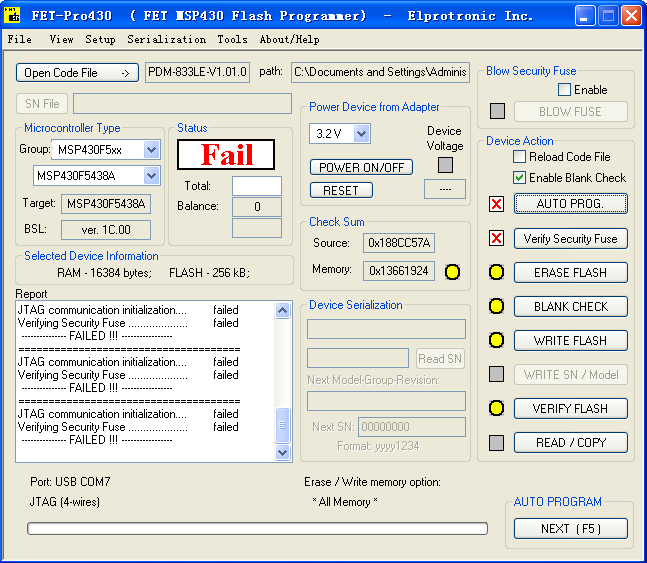Open the Setup menu
Image resolution: width=647 pixels, height=563 pixels.
pyautogui.click(x=100, y=39)
